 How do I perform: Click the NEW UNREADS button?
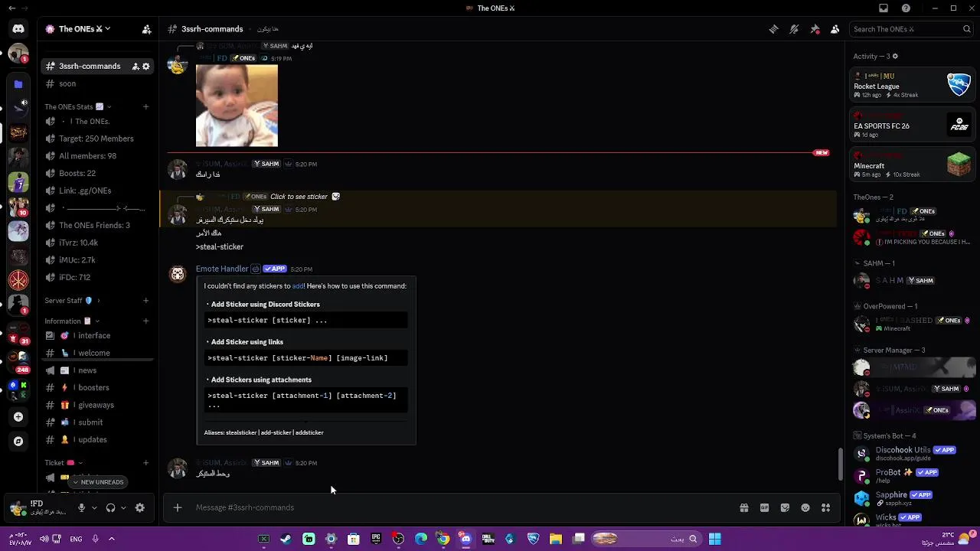(x=98, y=482)
